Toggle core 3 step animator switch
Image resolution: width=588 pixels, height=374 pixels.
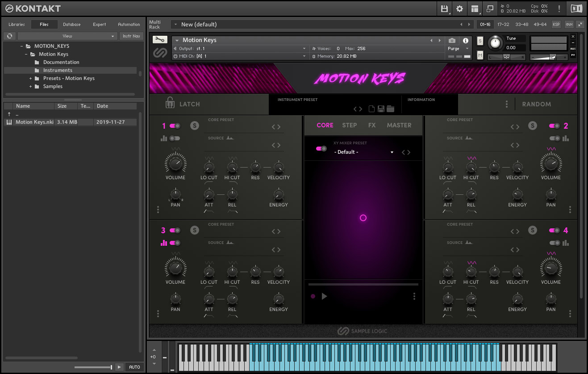(175, 243)
